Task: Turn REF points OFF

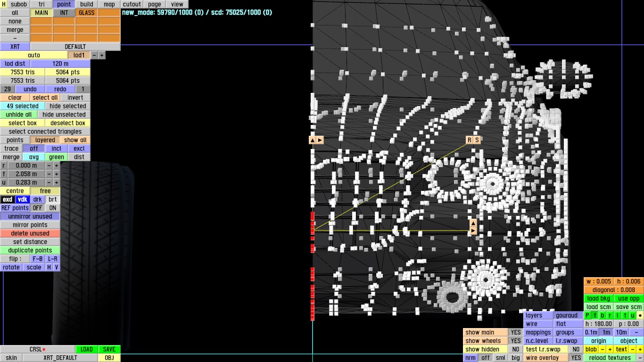Action: pos(38,208)
